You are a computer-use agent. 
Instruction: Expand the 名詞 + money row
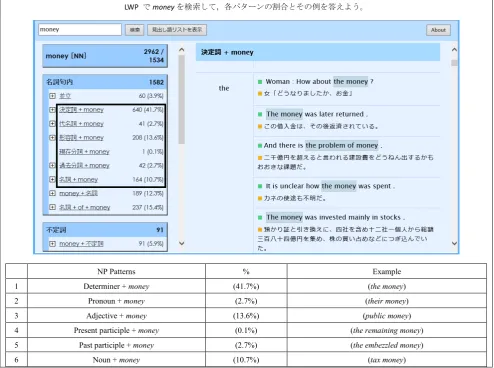[52, 179]
